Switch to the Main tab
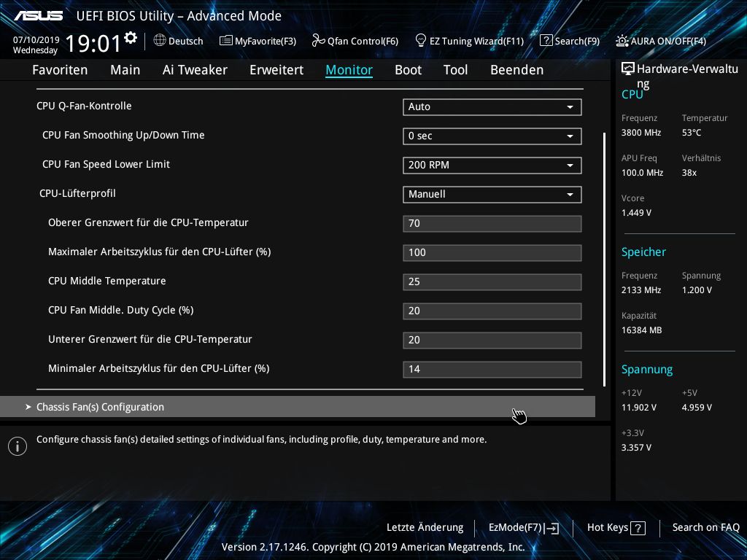Image resolution: width=747 pixels, height=560 pixels. click(125, 70)
